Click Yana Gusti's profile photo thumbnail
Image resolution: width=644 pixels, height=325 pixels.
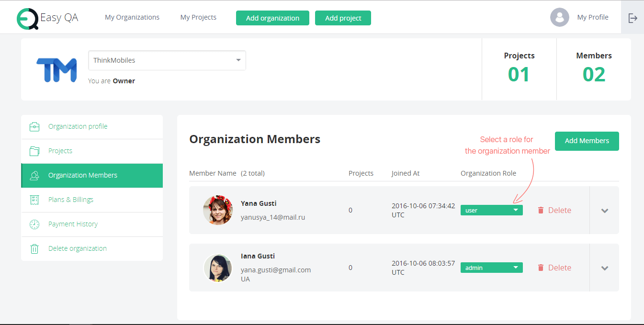[218, 210]
